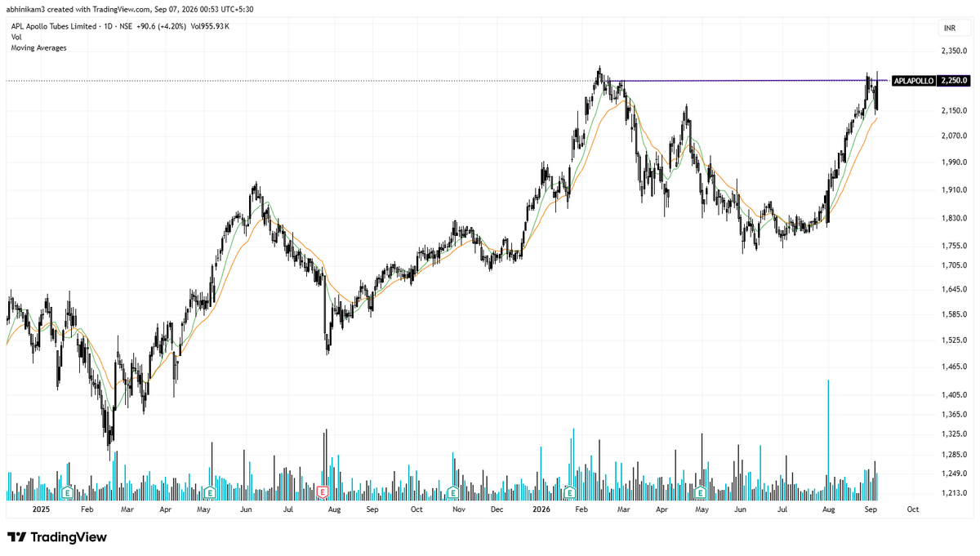980x556 pixels.
Task: Click the 1,990.0 price axis label
Action: coord(953,162)
